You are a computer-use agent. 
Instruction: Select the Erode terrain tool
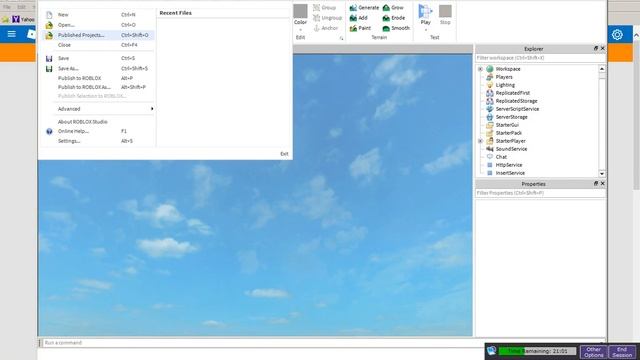[393, 18]
